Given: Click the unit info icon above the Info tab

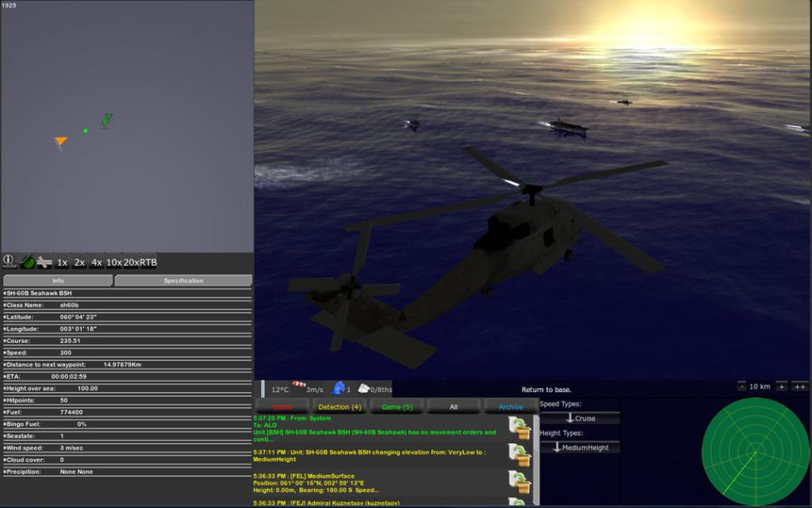Looking at the screenshot, I should pos(10,261).
